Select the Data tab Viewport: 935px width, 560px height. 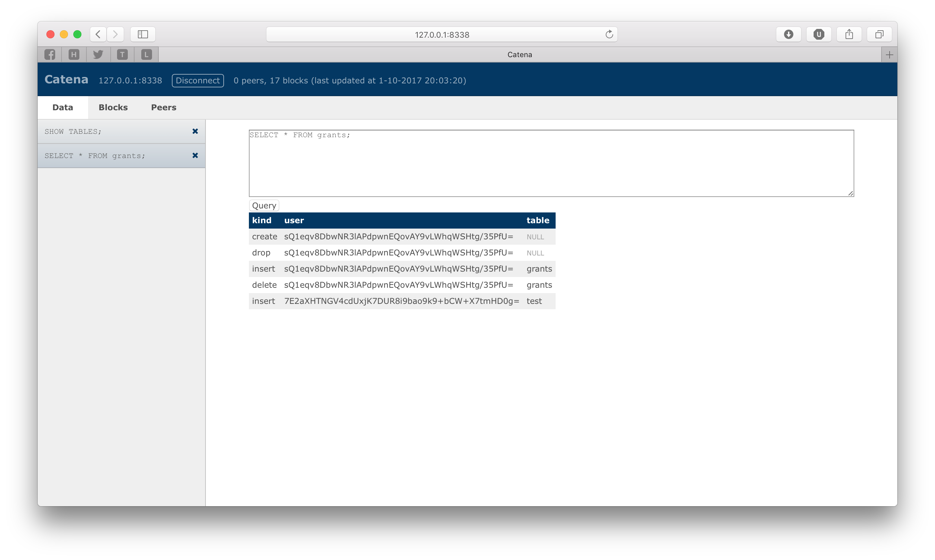(63, 108)
